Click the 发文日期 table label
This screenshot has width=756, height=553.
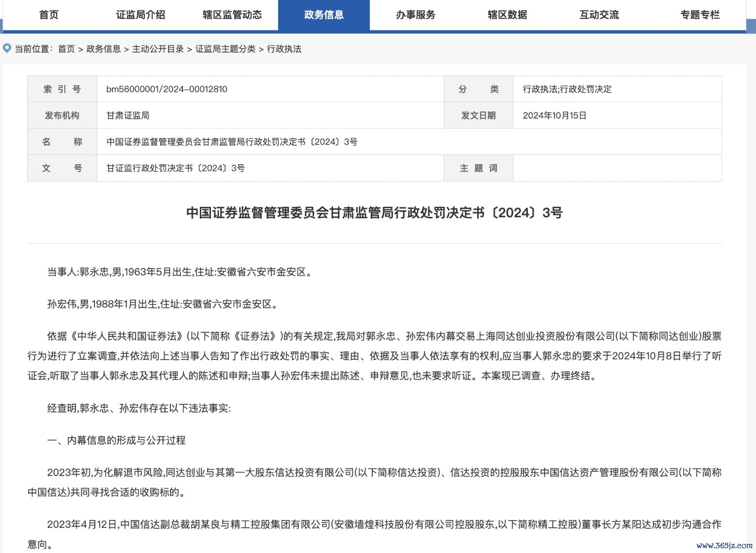(479, 115)
